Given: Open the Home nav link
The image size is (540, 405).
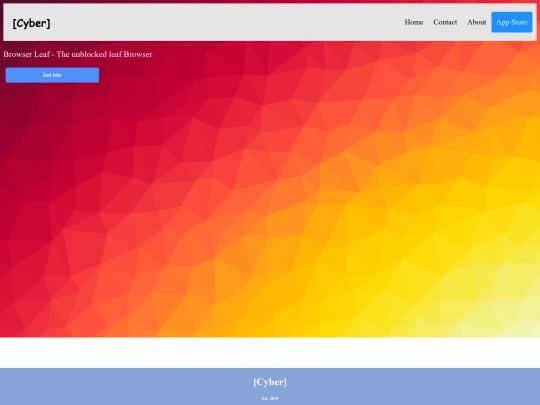Looking at the screenshot, I should click(x=414, y=22).
